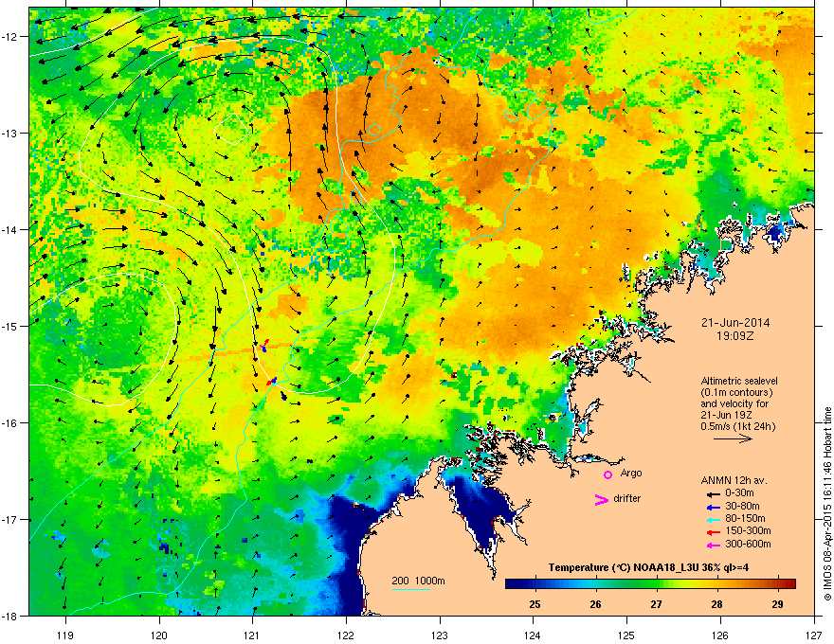Image resolution: width=834 pixels, height=644 pixels.
Task: Click the 200 1000m bathymetry label
Action: pos(419,581)
